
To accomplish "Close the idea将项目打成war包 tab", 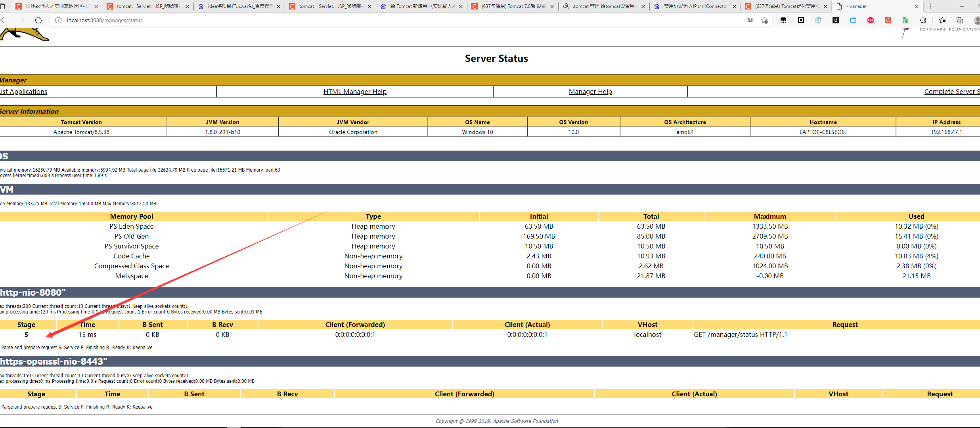I will [x=278, y=6].
